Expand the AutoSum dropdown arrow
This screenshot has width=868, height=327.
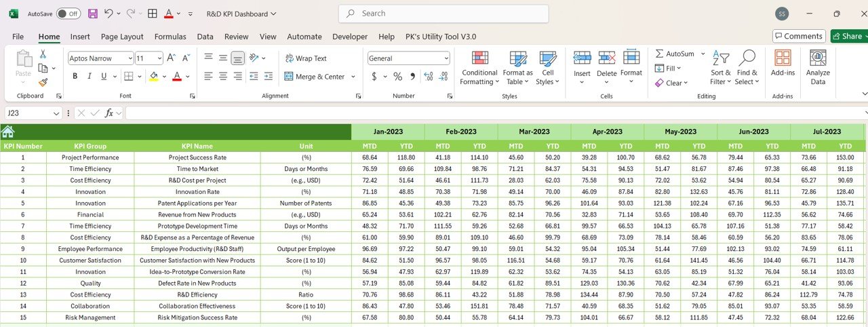pos(703,54)
